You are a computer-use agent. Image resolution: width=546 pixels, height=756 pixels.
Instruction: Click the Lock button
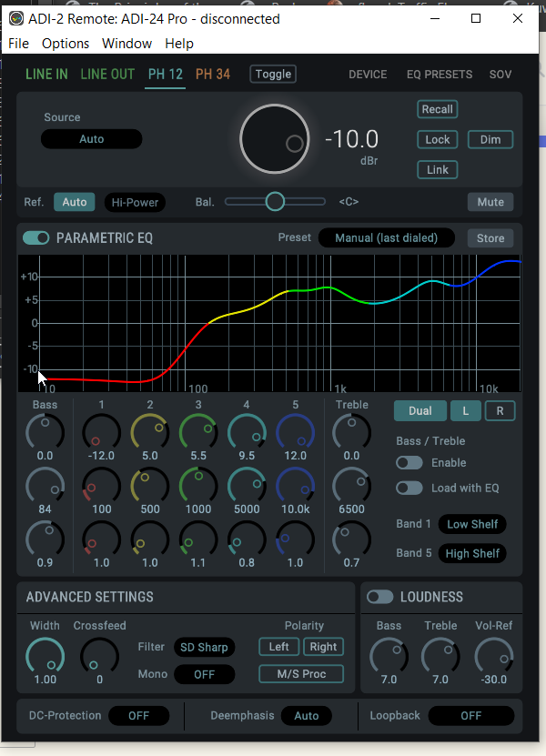pos(438,140)
